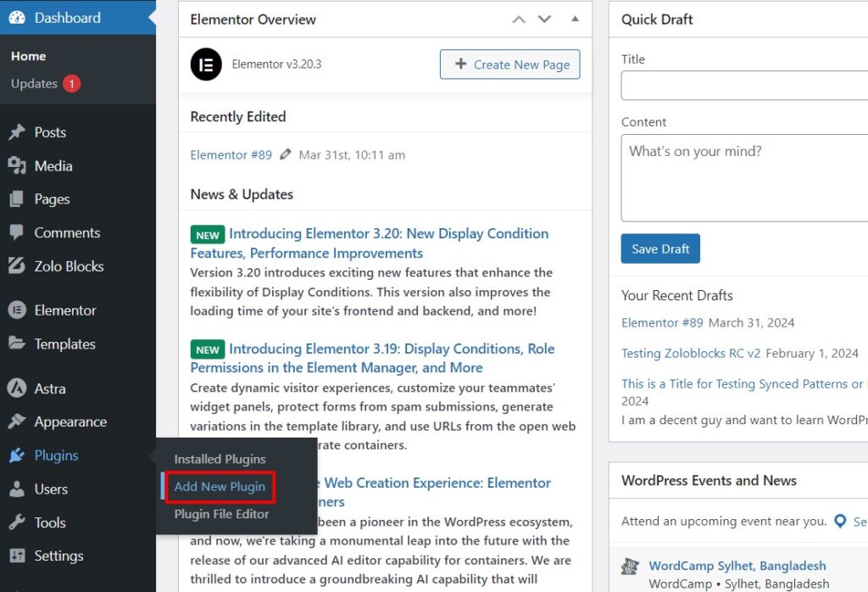Open Introducing Elementor 3.20 article

tap(370, 243)
